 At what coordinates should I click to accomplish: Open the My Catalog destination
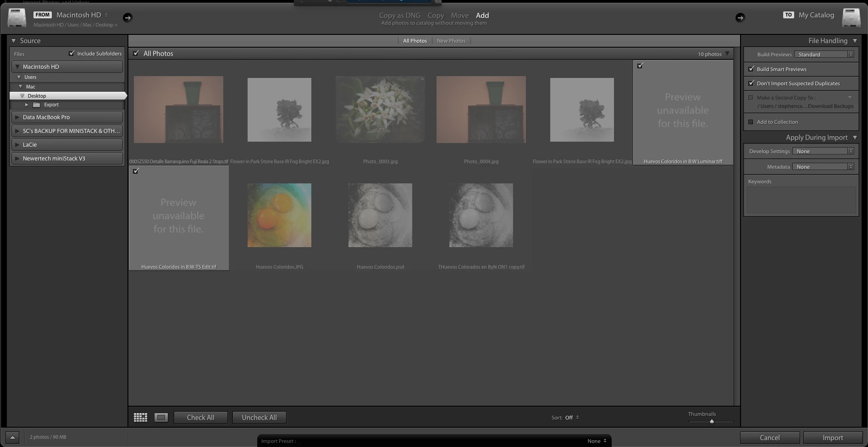click(816, 15)
